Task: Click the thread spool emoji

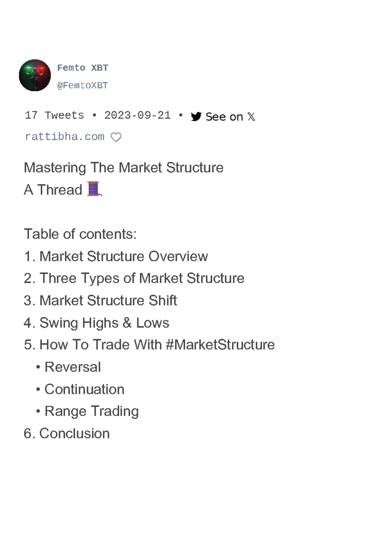Action: 94,189
